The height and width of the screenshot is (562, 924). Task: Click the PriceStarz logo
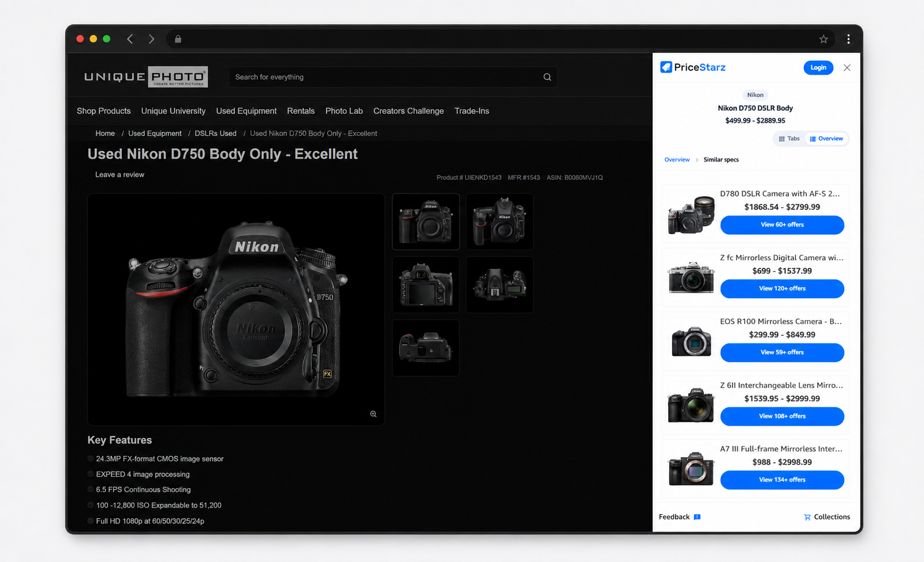pyautogui.click(x=693, y=67)
